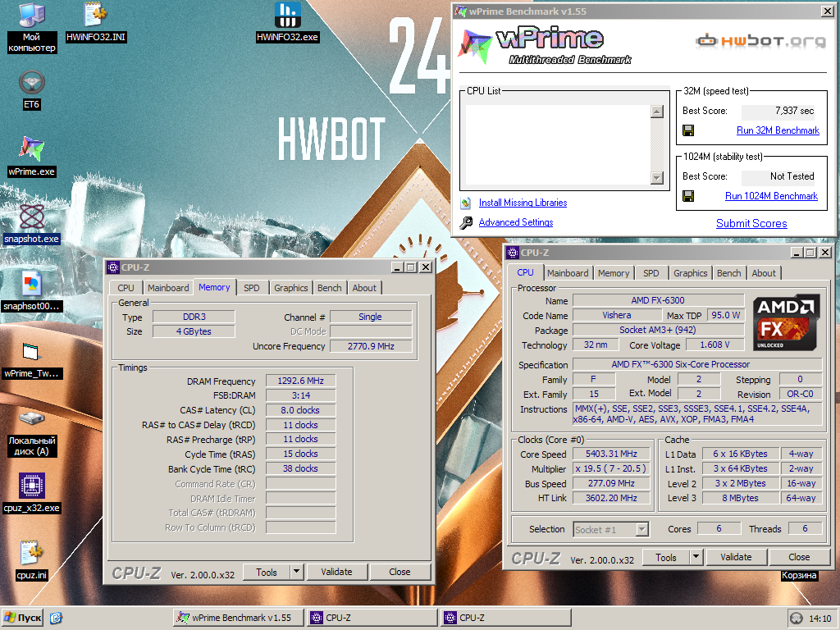The height and width of the screenshot is (630, 840).
Task: Click the Install Missing Libraries icon
Action: [x=466, y=203]
